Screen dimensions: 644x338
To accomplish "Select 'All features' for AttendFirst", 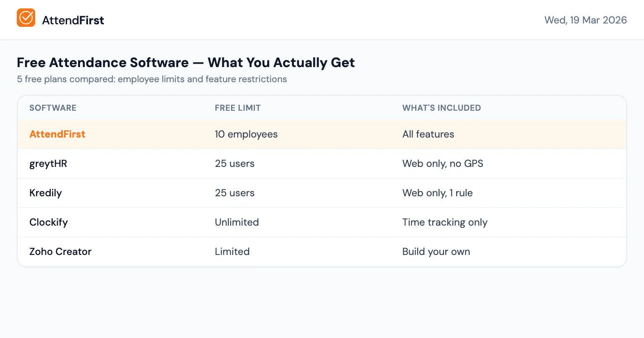I will point(428,134).
